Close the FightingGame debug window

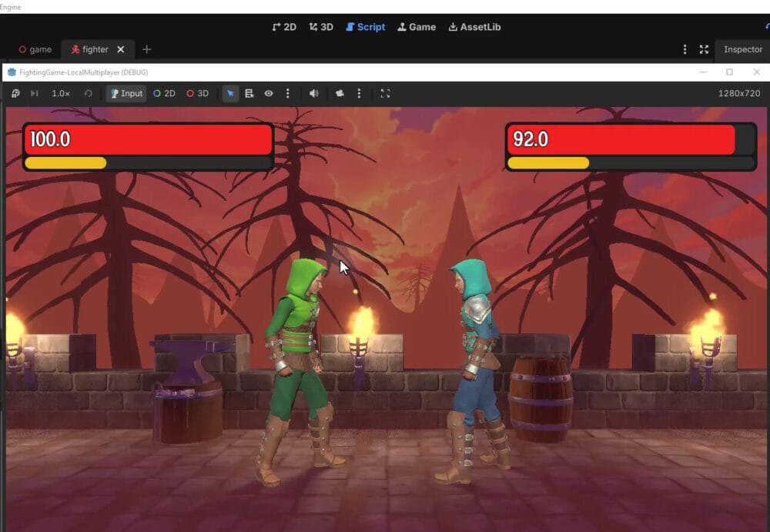click(x=757, y=72)
